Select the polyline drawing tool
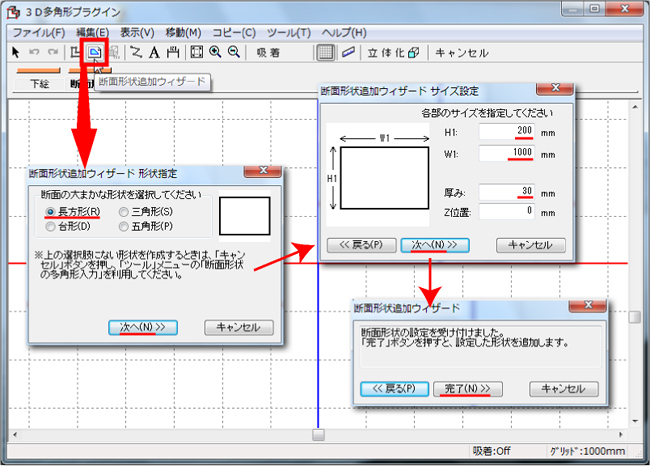The height and width of the screenshot is (466, 650). coord(136,52)
